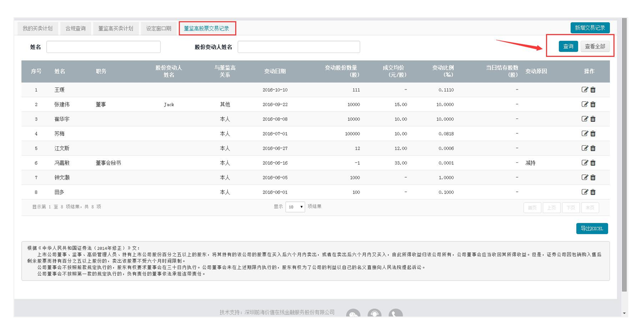
Task: Click the 33.00 price cell
Action: [x=401, y=163]
